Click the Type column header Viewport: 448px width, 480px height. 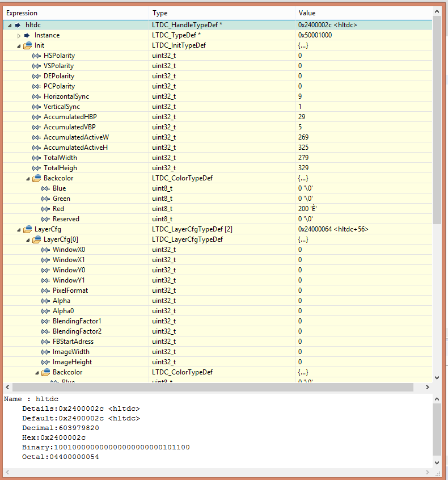coord(222,13)
